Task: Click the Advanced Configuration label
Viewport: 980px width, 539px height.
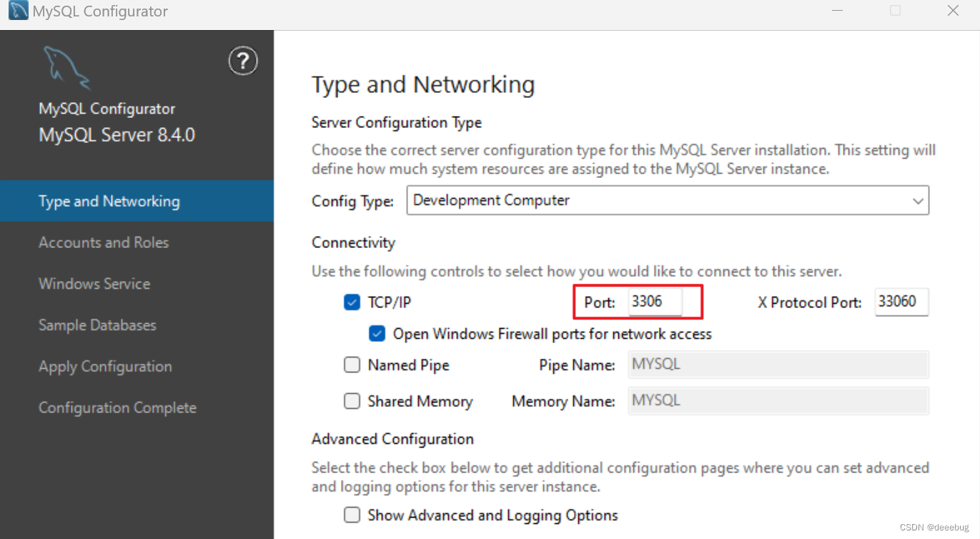Action: tap(392, 439)
